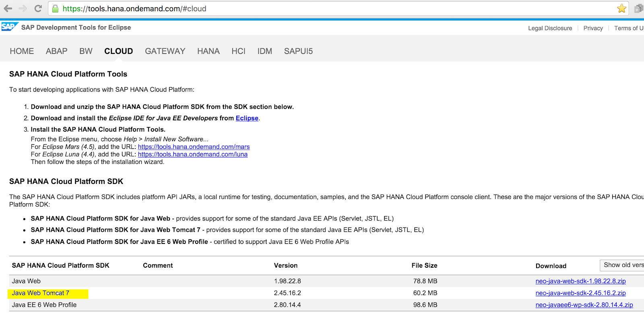Click the SAP HANA Cloud Platform Tools heading
The width and height of the screenshot is (644, 320).
(68, 74)
